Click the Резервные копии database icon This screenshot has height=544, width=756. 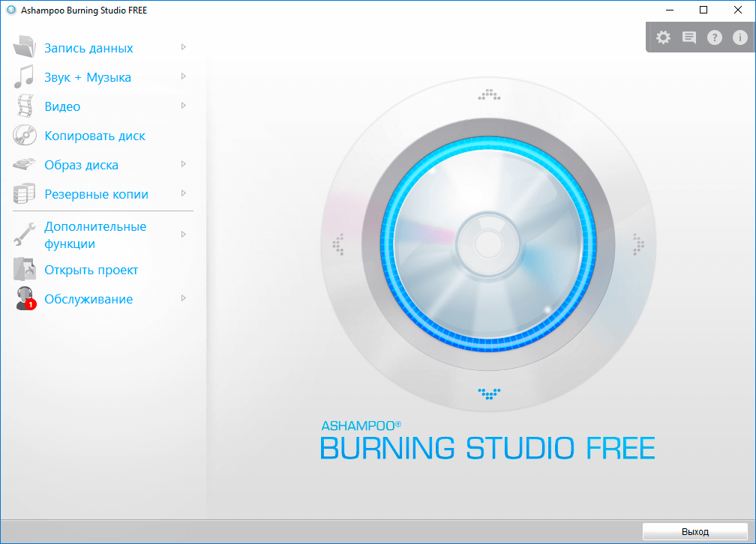click(x=25, y=194)
